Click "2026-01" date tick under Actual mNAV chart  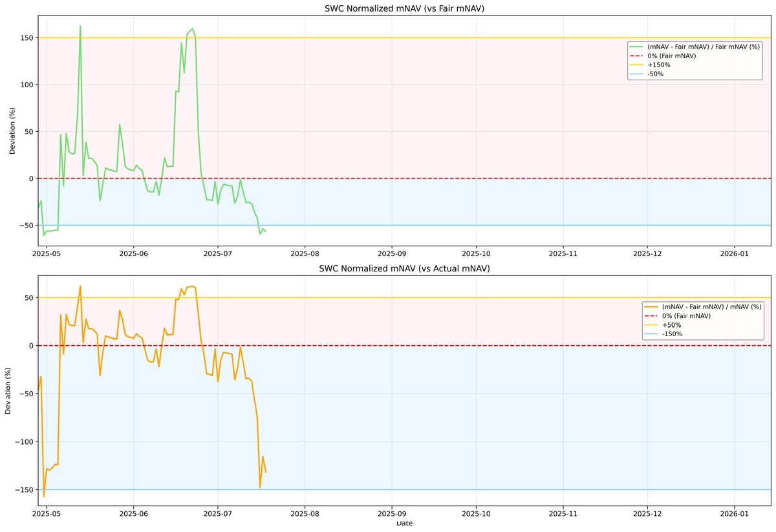coord(735,515)
